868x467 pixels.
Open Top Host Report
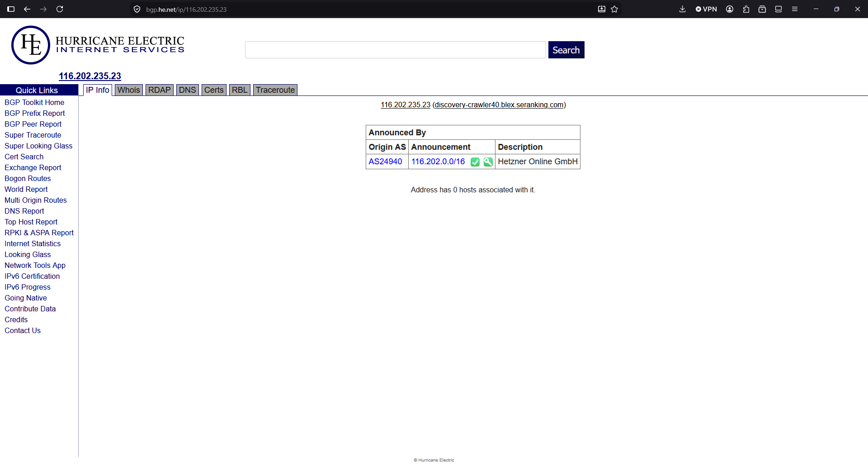(x=31, y=222)
